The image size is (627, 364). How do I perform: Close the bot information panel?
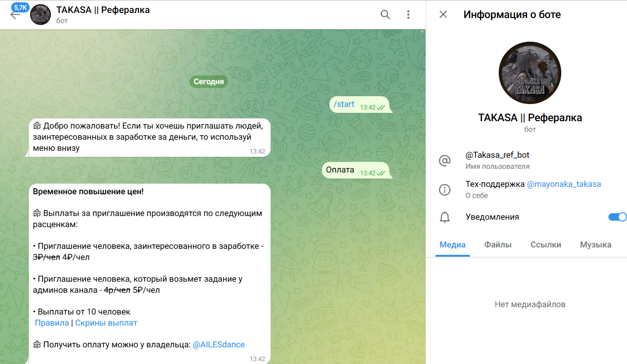pyautogui.click(x=443, y=15)
